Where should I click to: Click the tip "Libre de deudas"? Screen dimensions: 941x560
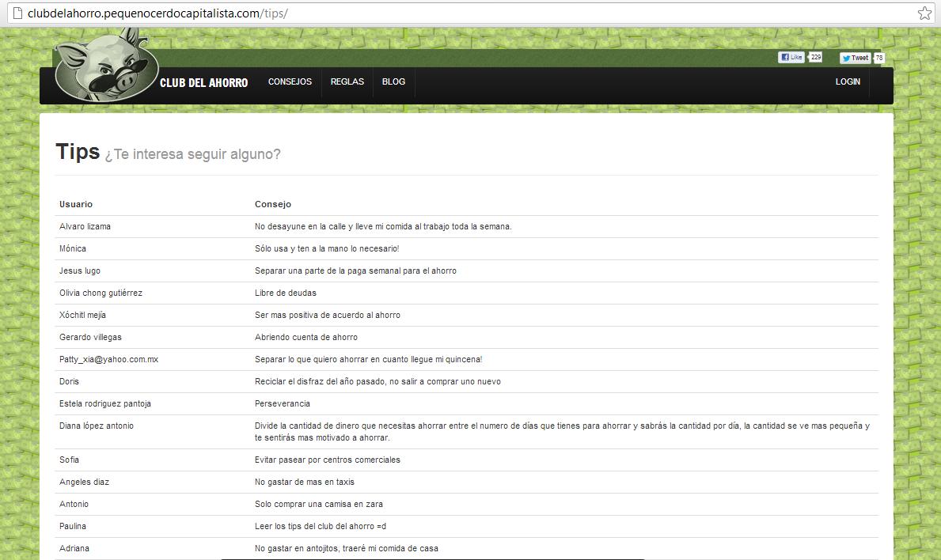pyautogui.click(x=285, y=293)
